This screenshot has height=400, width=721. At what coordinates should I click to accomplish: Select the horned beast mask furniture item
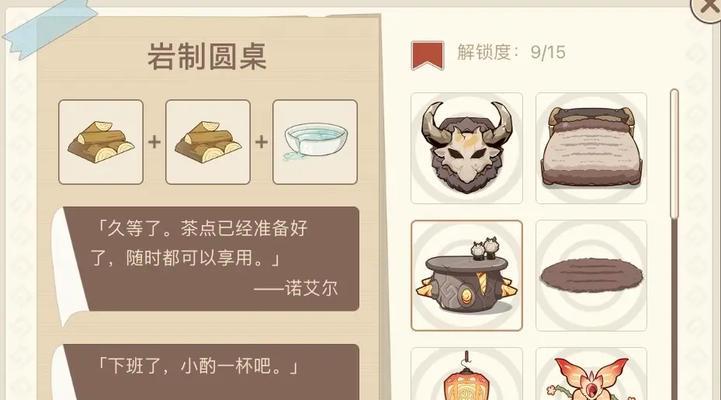(466, 148)
